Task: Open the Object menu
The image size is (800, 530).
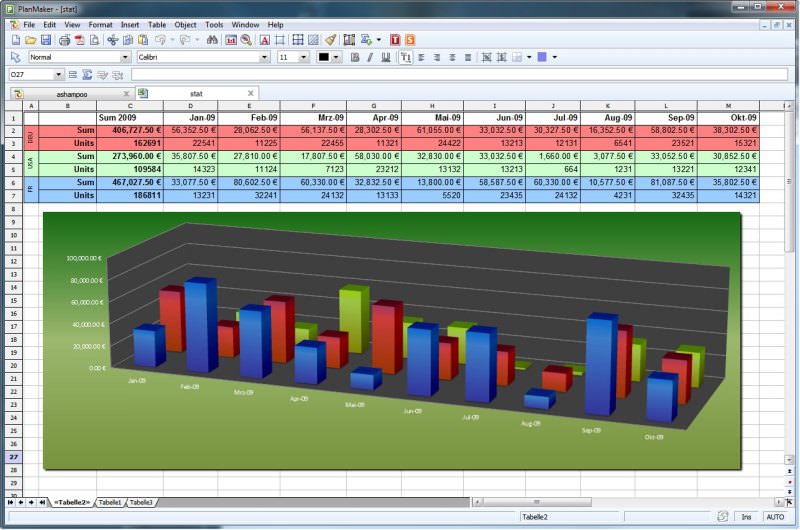Action: [185, 24]
